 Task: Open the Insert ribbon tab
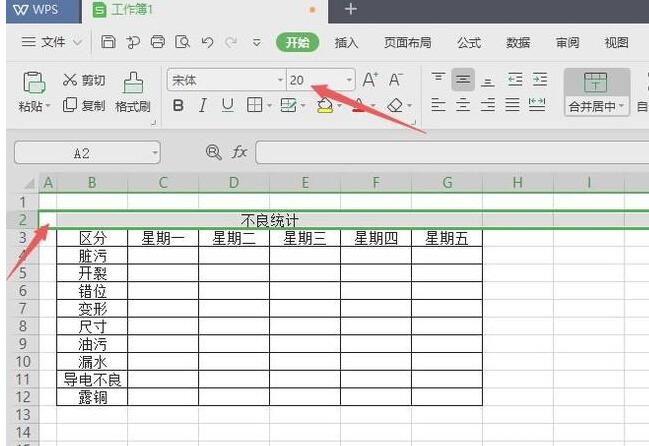click(x=346, y=42)
